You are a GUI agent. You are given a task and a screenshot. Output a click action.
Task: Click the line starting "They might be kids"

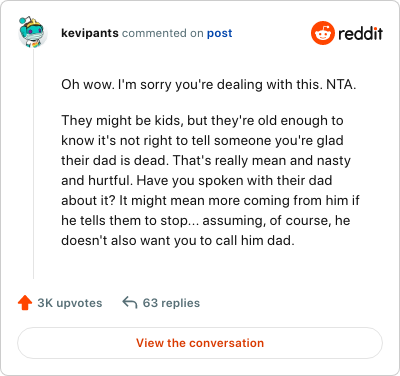point(202,120)
